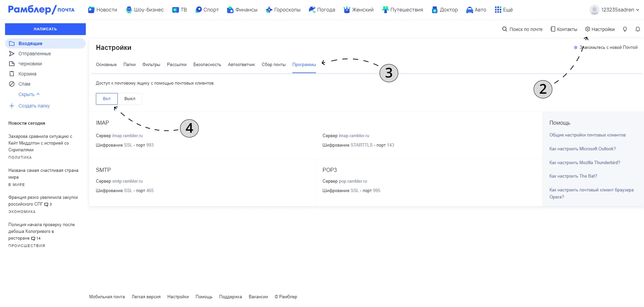Open the footer Настройки link
Screen dimensions: 644x307
click(178, 297)
